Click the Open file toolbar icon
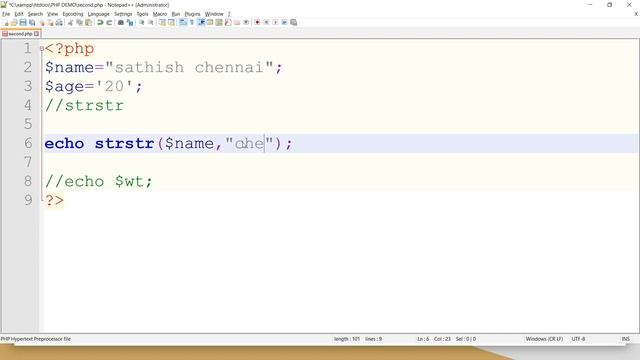 [14, 22]
